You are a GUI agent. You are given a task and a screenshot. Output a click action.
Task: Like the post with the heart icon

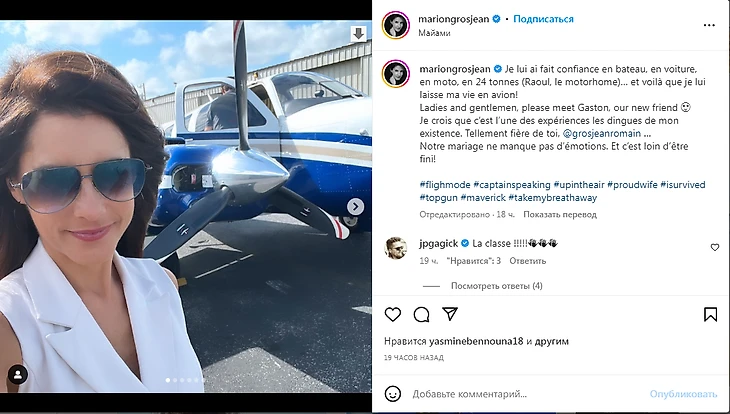[392, 315]
